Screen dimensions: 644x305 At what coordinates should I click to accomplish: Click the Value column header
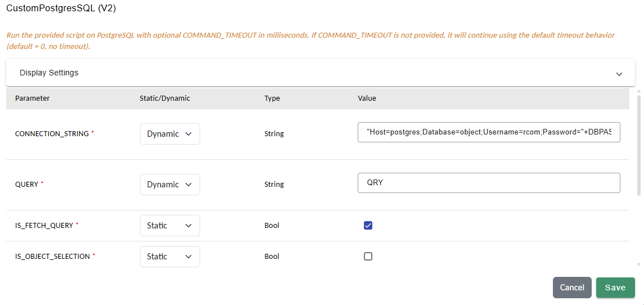pos(367,98)
